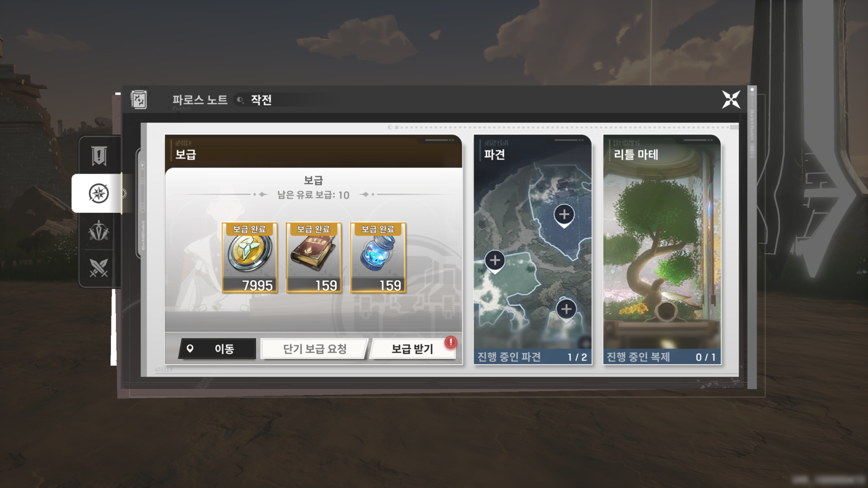Screen dimensions: 868x488
Task: Click 단기 보급 요청 button
Action: click(x=315, y=349)
